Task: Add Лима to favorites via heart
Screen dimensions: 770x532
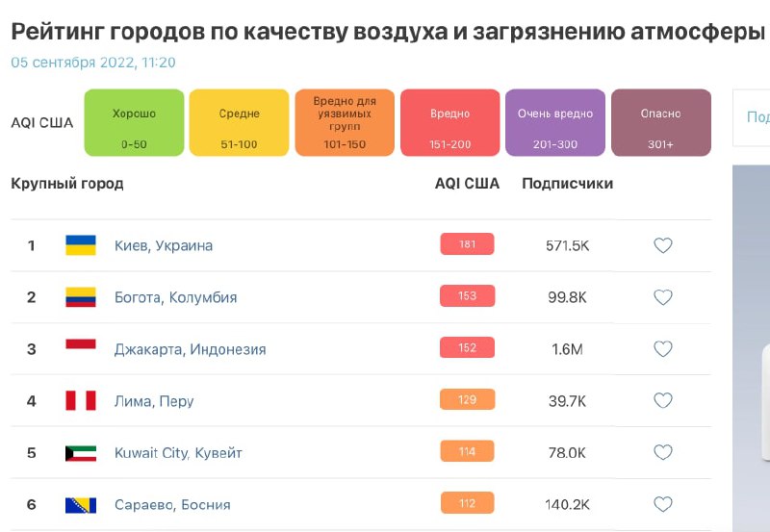Action: tap(662, 401)
